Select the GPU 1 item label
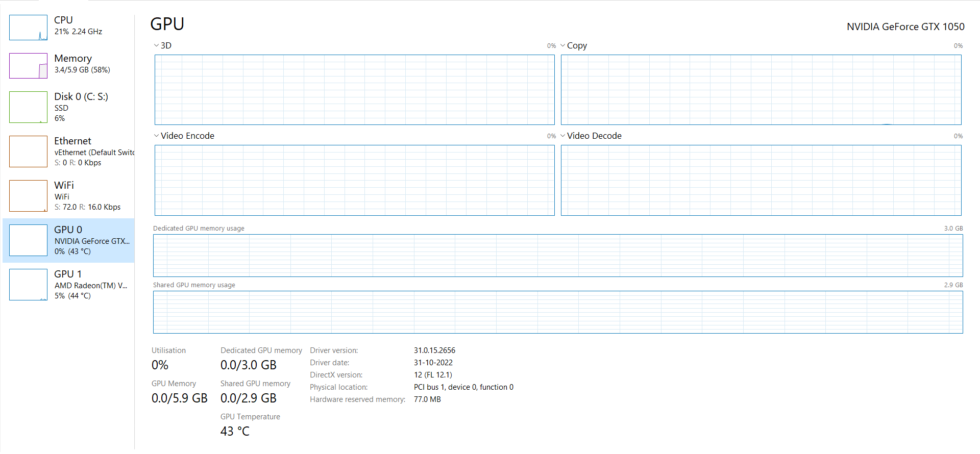 tap(68, 274)
